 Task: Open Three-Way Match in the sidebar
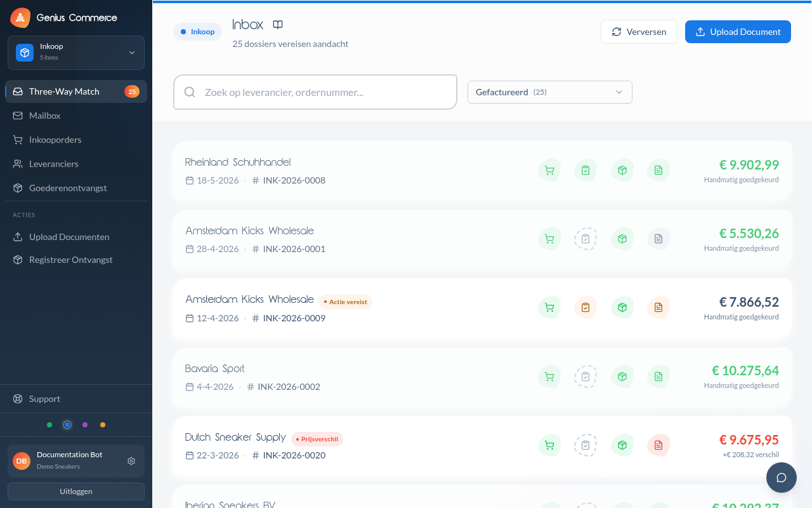pos(76,91)
